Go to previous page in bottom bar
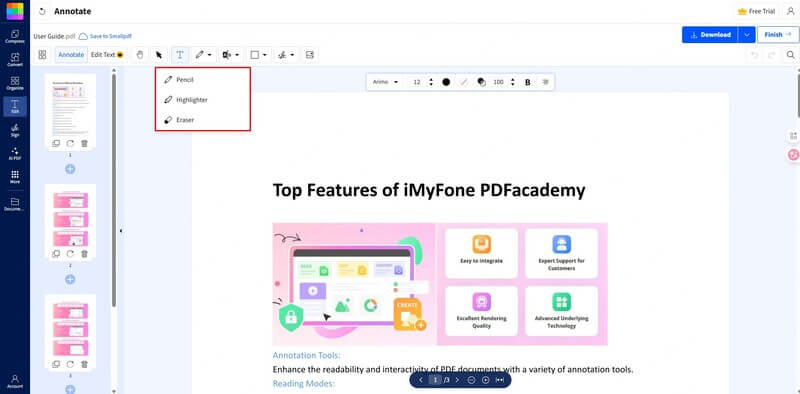800x394 pixels. pos(420,380)
